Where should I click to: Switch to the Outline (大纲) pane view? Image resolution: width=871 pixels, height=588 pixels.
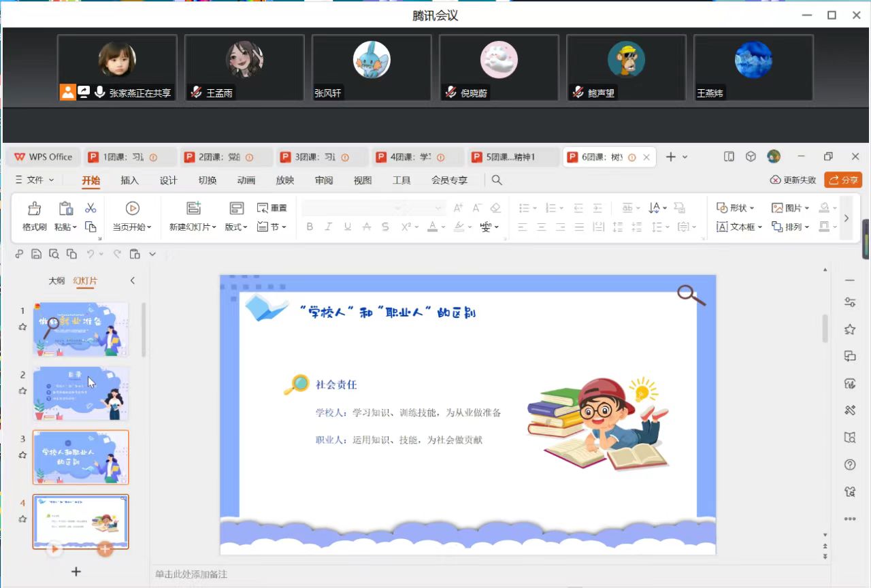56,280
